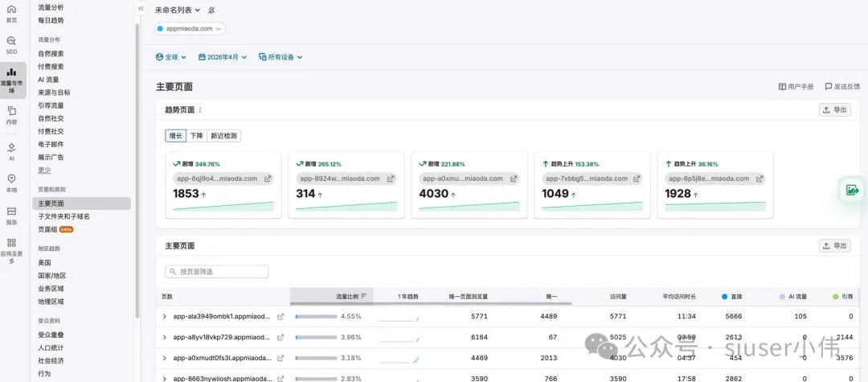Open external link for app-a8yv18vkp729 row
The width and height of the screenshot is (868, 382).
pos(280,337)
